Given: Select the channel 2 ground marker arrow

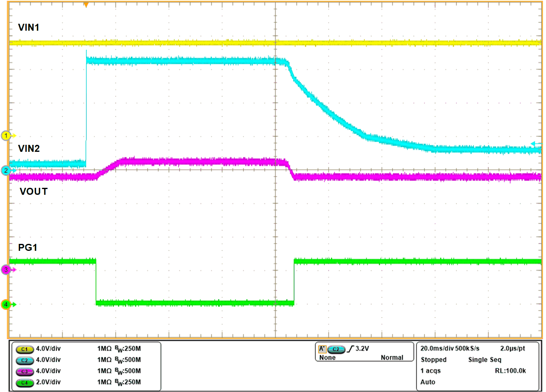Looking at the screenshot, I should pos(6,171).
